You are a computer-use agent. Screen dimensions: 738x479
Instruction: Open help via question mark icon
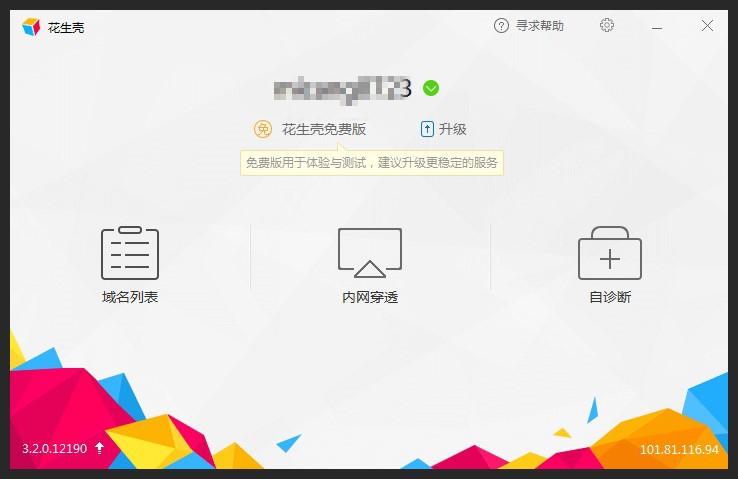pos(501,25)
